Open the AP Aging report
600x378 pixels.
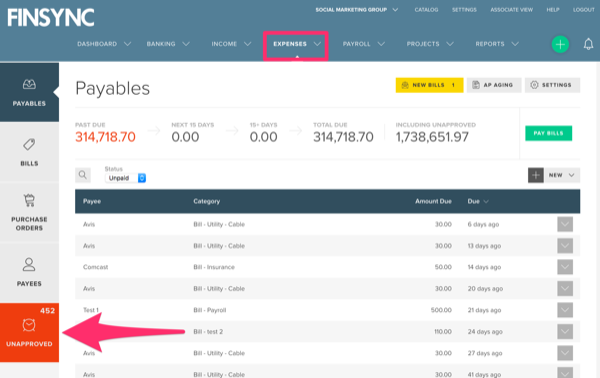[x=494, y=85]
